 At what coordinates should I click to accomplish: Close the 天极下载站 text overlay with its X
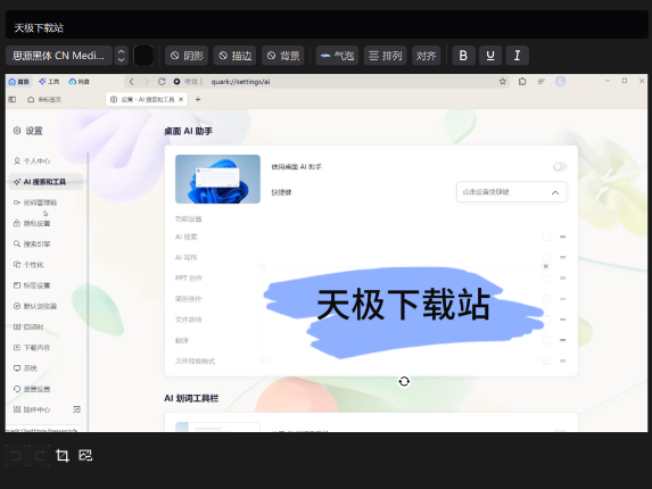pyautogui.click(x=546, y=266)
